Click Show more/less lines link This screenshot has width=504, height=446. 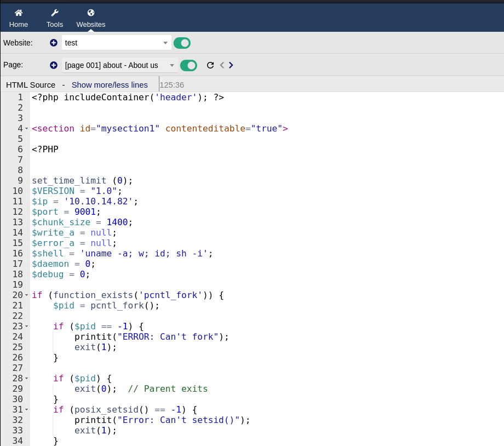pyautogui.click(x=110, y=85)
